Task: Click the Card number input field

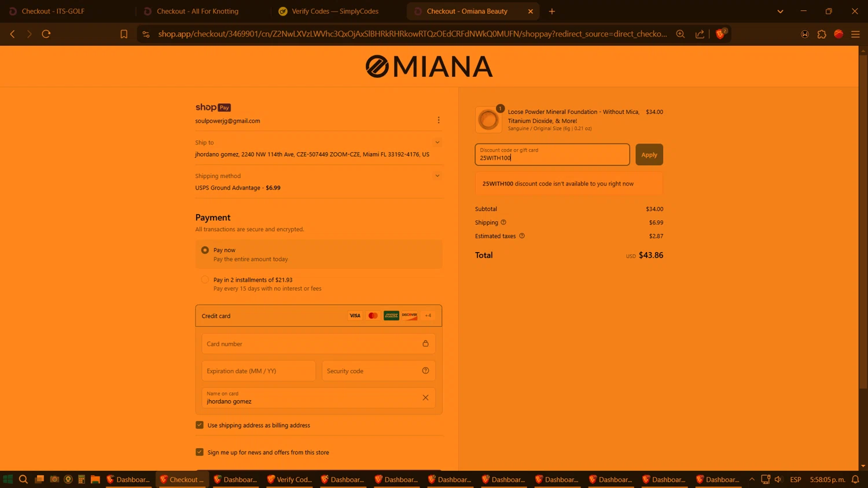Action: [319, 343]
